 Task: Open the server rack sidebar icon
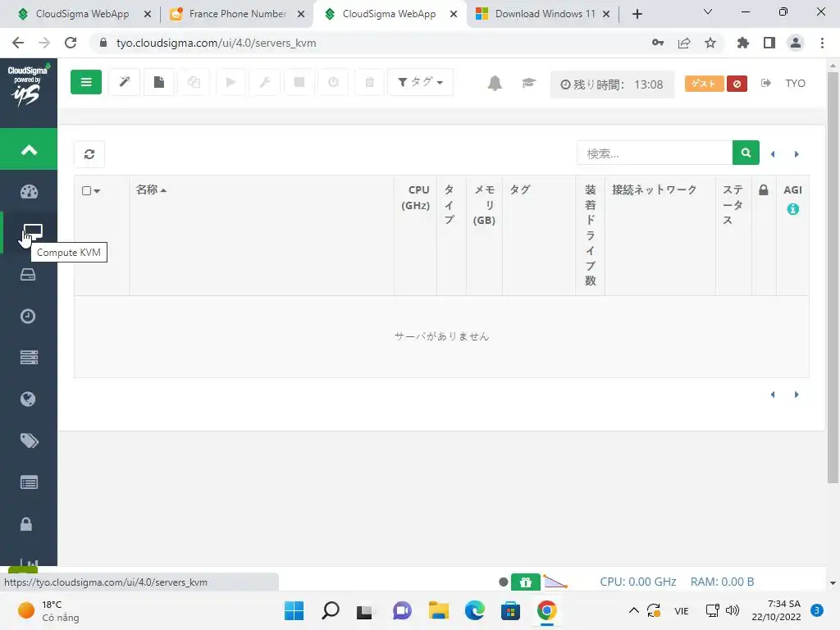coord(29,358)
